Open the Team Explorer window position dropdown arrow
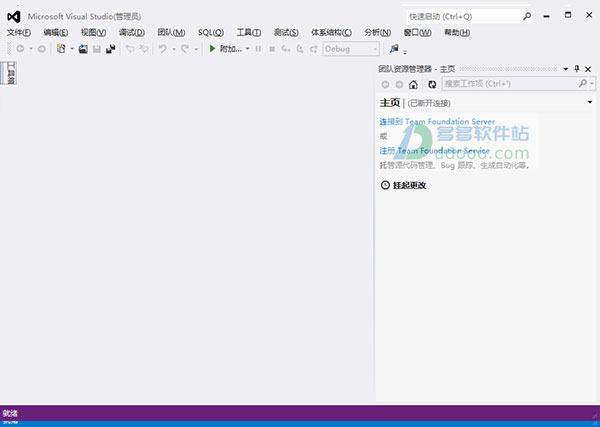The image size is (600, 427). tap(566, 69)
